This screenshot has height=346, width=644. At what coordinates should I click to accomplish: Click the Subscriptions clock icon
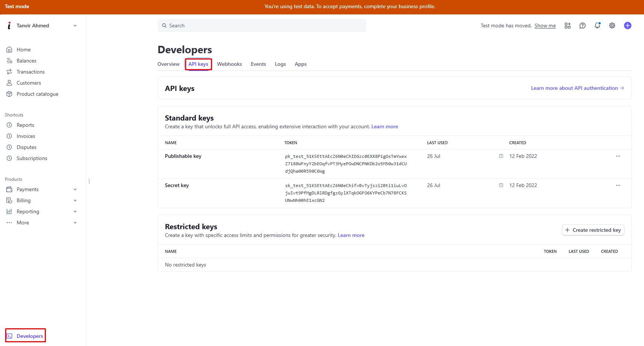pos(9,158)
